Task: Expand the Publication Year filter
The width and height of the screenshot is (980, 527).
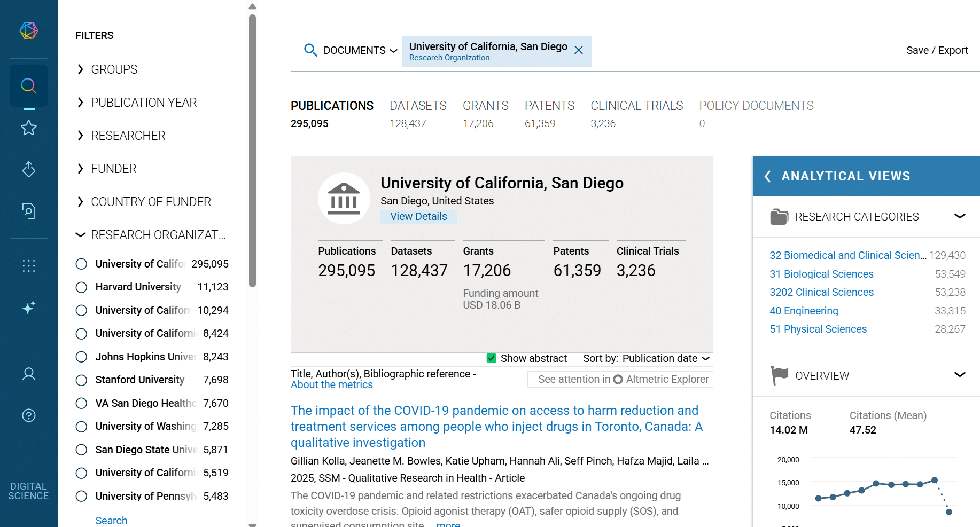Action: (x=143, y=103)
